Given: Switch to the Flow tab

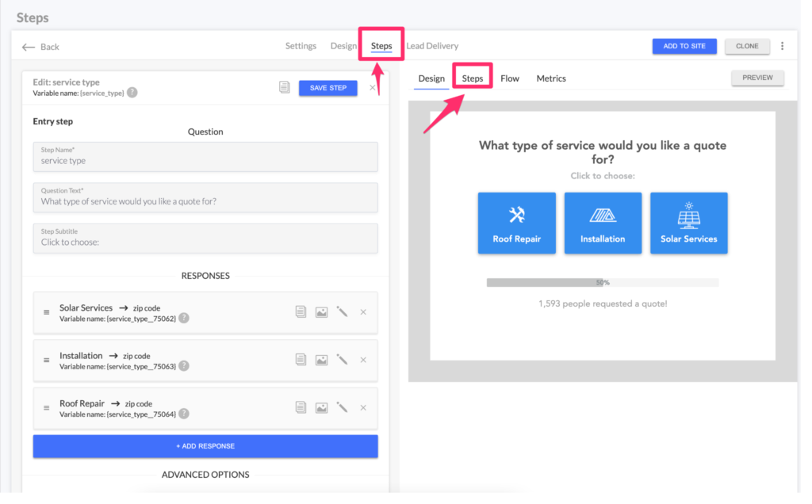Looking at the screenshot, I should coord(510,78).
